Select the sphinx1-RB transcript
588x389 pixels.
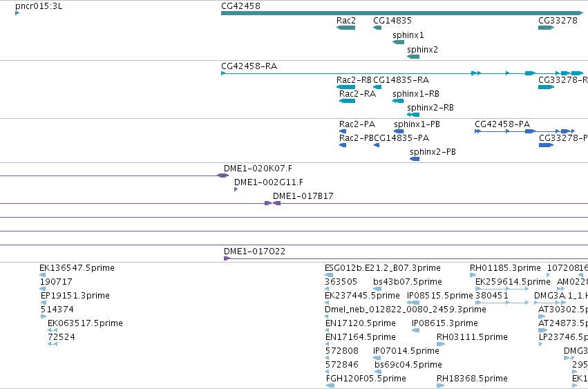click(x=398, y=101)
